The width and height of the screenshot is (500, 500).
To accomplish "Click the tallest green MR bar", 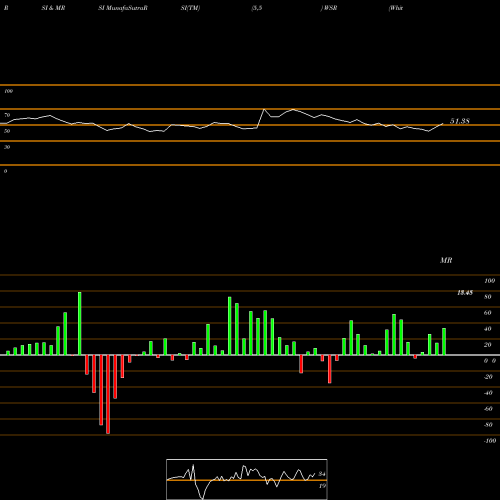I will [x=80, y=323].
